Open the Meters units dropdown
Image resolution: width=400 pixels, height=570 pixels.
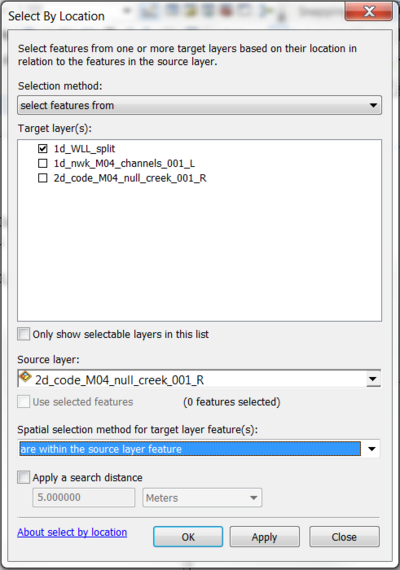coord(202,498)
